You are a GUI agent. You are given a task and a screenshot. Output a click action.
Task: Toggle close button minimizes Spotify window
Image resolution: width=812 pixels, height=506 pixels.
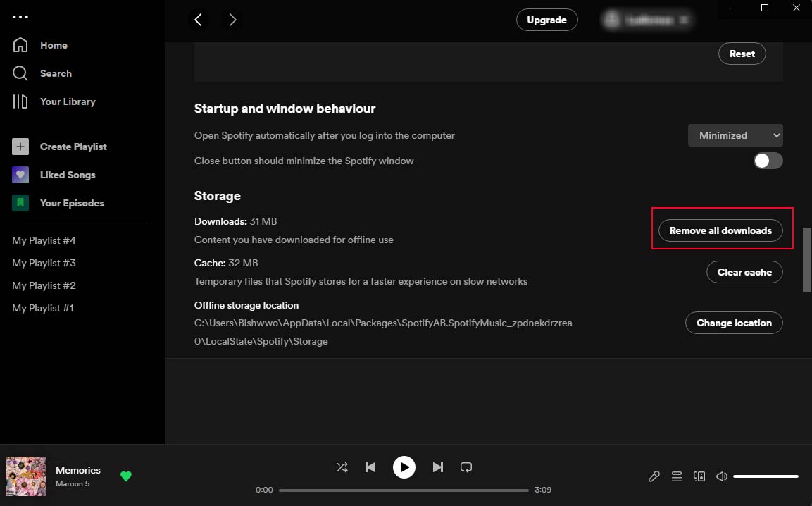click(768, 161)
